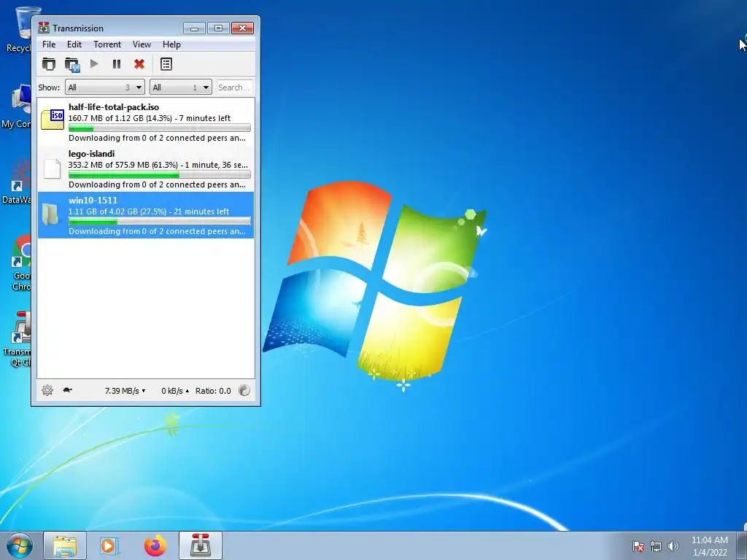Open the options gear in status bar
This screenshot has height=560, width=747.
click(47, 391)
